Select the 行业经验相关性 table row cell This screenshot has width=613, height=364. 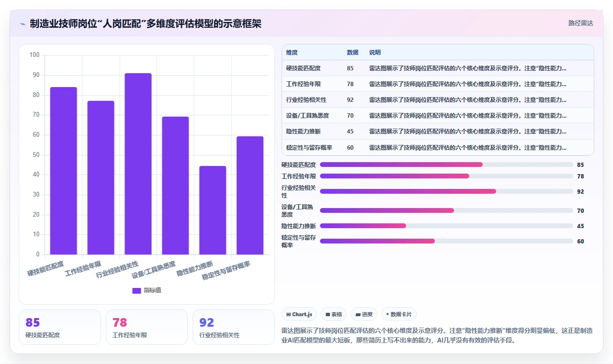306,100
